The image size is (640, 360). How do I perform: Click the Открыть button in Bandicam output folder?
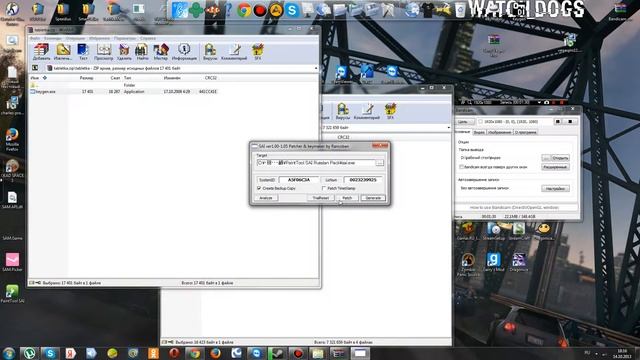point(560,158)
